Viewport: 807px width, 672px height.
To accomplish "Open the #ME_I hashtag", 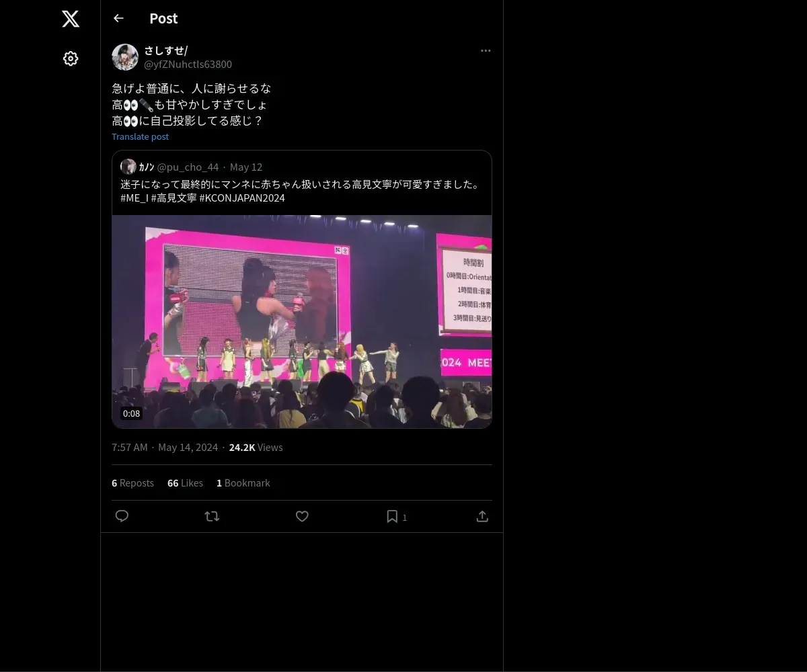I will coord(134,198).
